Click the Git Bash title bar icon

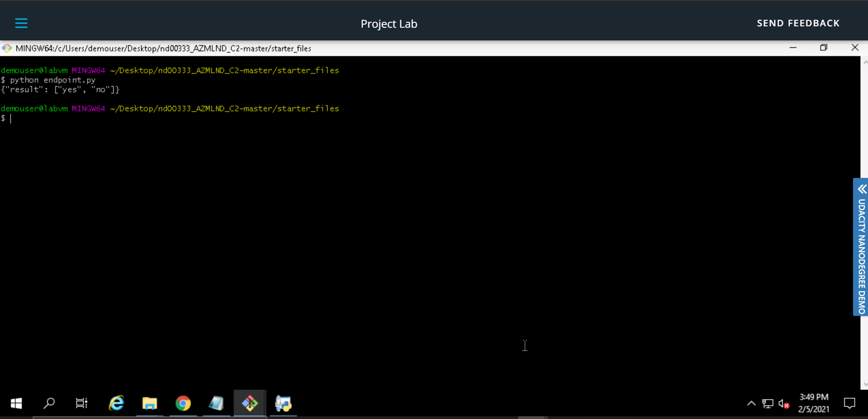tap(6, 48)
